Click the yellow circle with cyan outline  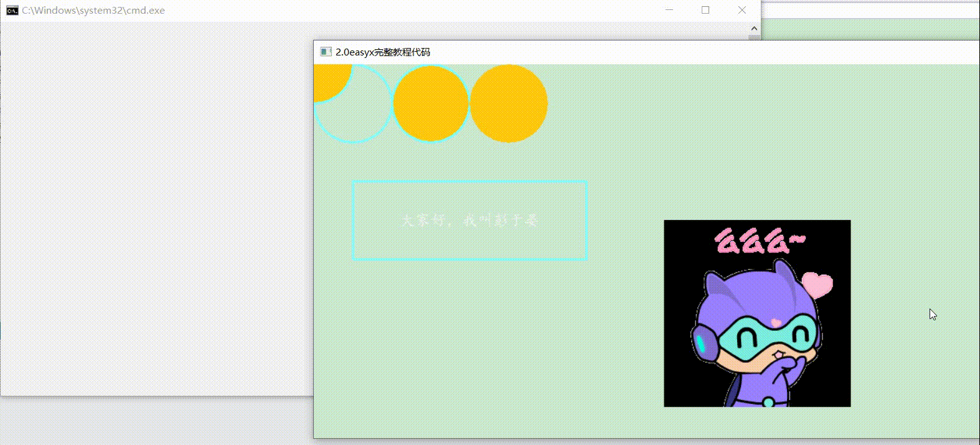(x=431, y=103)
